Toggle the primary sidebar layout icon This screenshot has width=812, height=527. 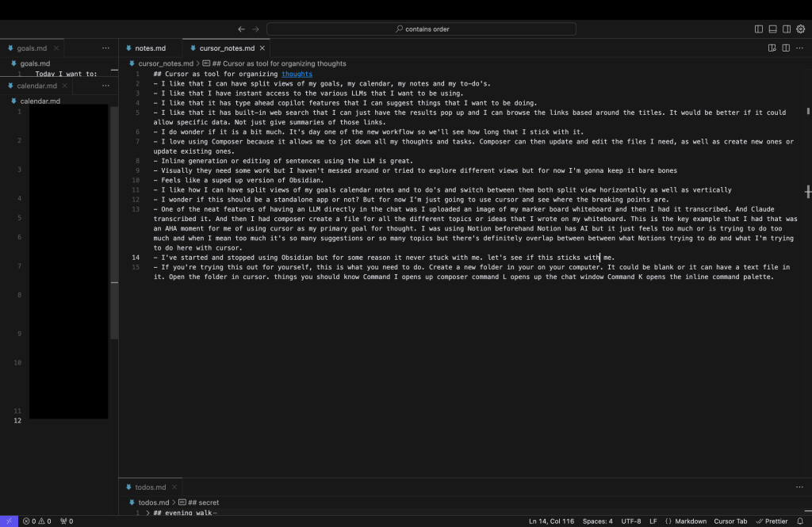(759, 29)
